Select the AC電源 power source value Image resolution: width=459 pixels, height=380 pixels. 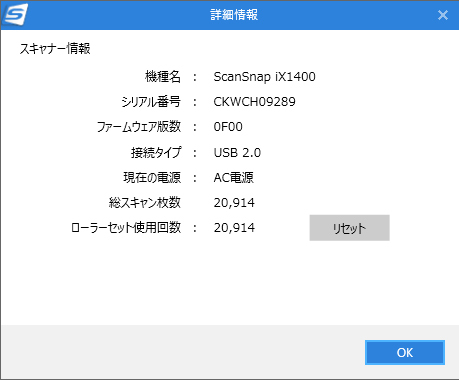tap(234, 177)
